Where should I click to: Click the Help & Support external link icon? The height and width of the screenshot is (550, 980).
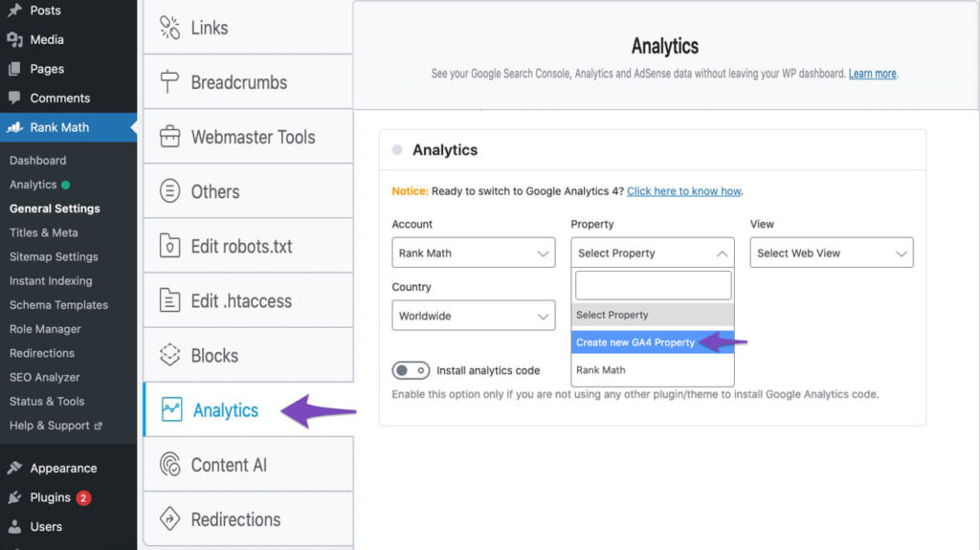pos(98,426)
